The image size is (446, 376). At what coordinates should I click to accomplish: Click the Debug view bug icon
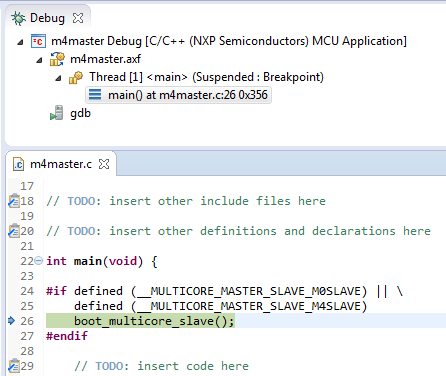18,18
